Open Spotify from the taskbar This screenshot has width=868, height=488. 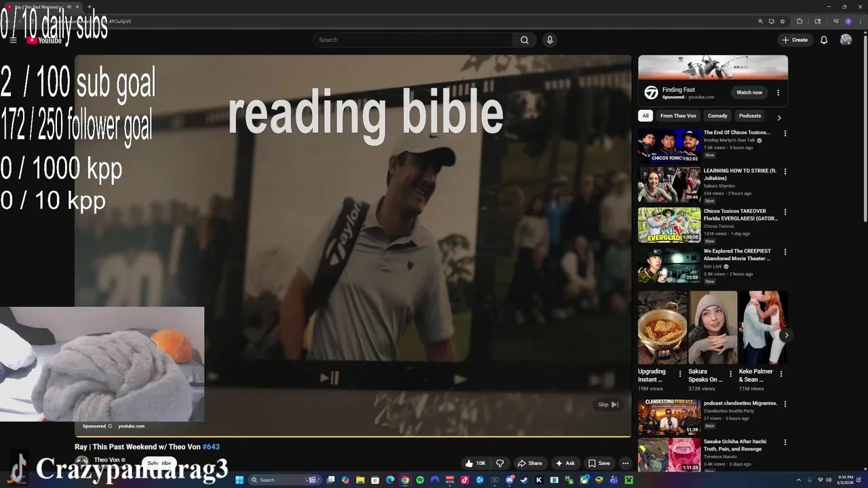[x=420, y=480]
